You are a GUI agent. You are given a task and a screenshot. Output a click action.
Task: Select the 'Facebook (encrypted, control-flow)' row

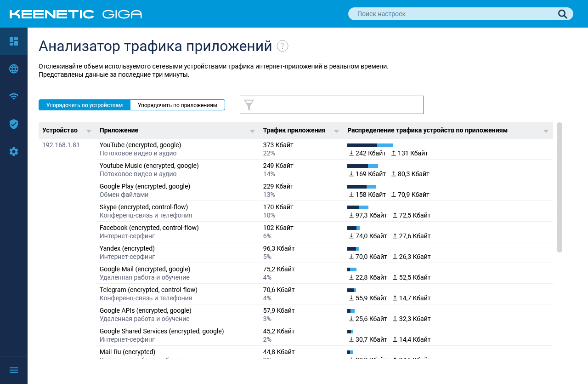(x=324, y=232)
